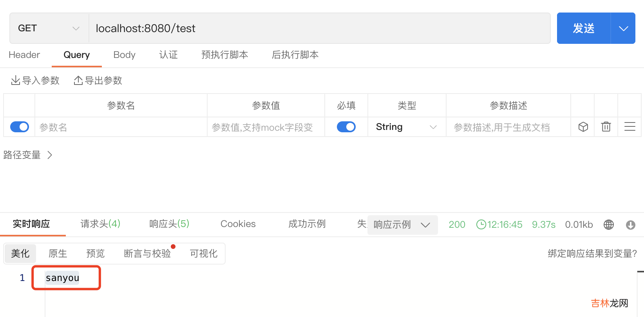Viewport: 644px width, 317px height.
Task: Click the cube mock icon in parameter row
Action: [x=583, y=127]
